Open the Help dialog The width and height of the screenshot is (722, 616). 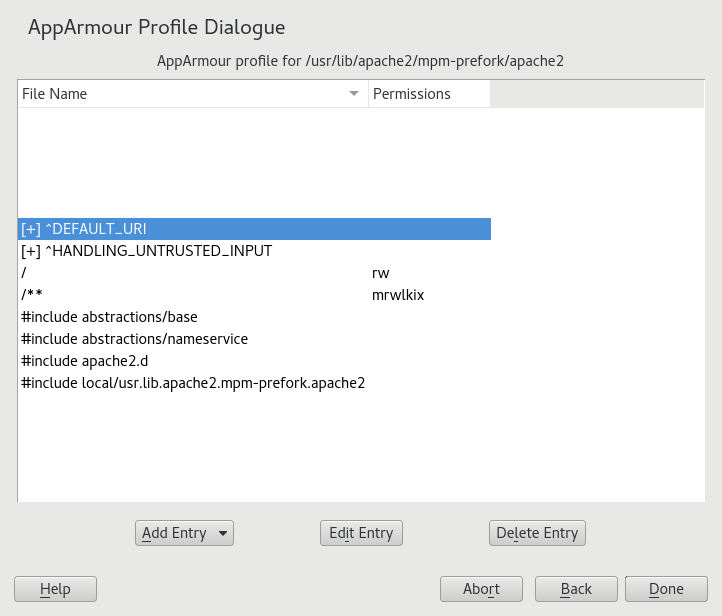coord(55,589)
